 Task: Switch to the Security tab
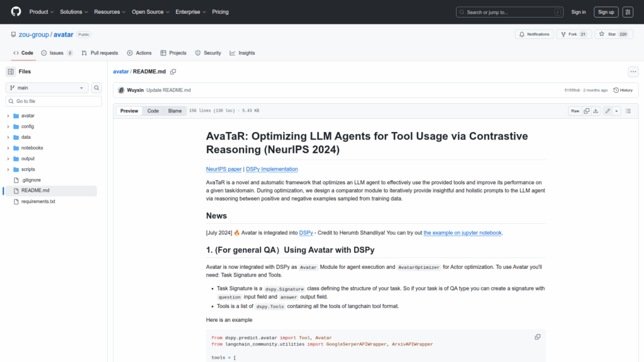(208, 53)
